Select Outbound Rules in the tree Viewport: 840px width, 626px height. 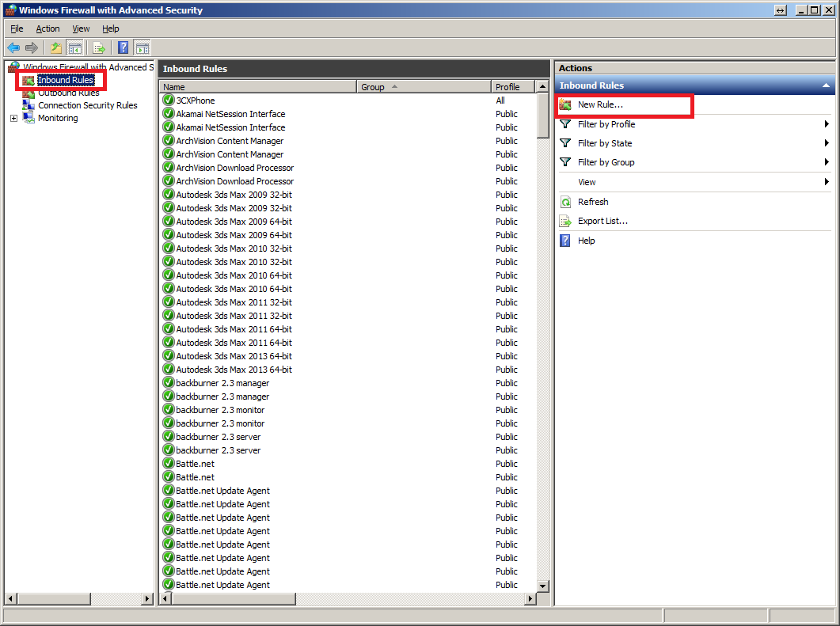pyautogui.click(x=69, y=93)
